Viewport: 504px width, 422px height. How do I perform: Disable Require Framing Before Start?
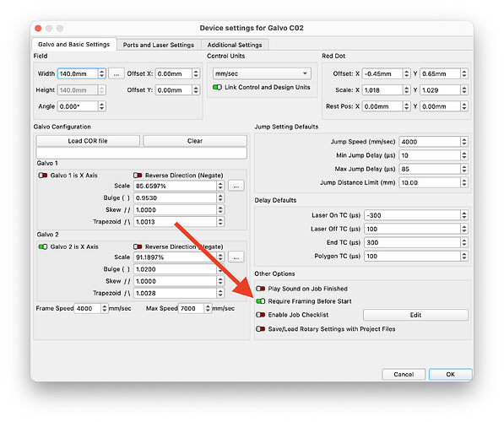click(261, 301)
